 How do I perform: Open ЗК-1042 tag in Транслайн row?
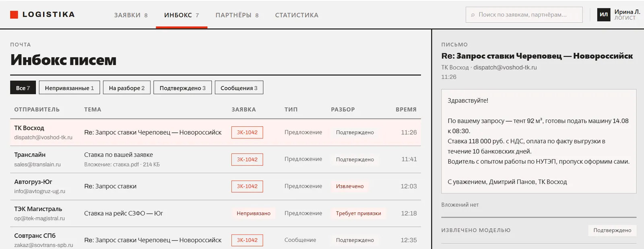(247, 159)
